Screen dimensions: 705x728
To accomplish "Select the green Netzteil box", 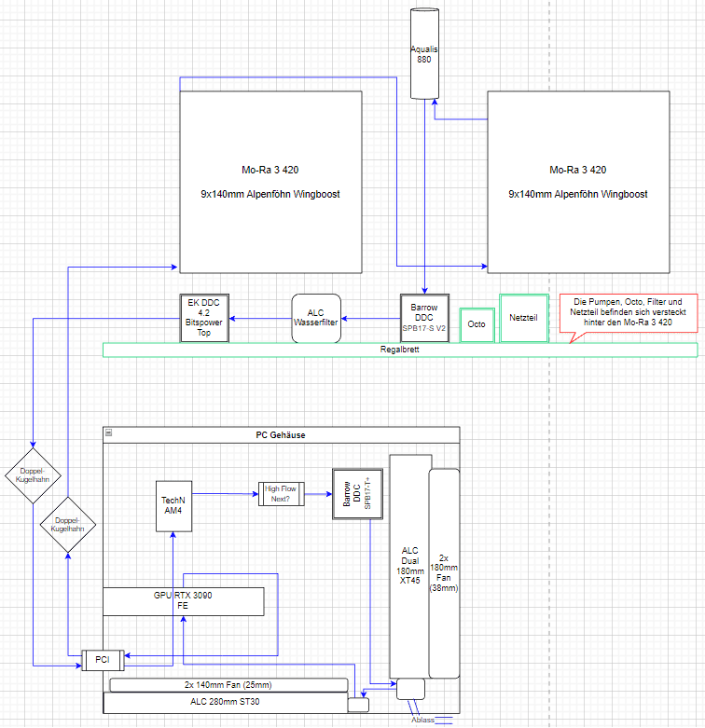I will (524, 318).
